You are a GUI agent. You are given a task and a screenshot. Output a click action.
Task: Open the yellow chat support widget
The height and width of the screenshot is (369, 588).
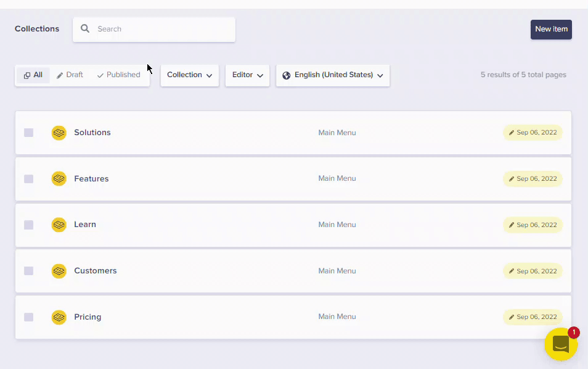[x=560, y=344]
